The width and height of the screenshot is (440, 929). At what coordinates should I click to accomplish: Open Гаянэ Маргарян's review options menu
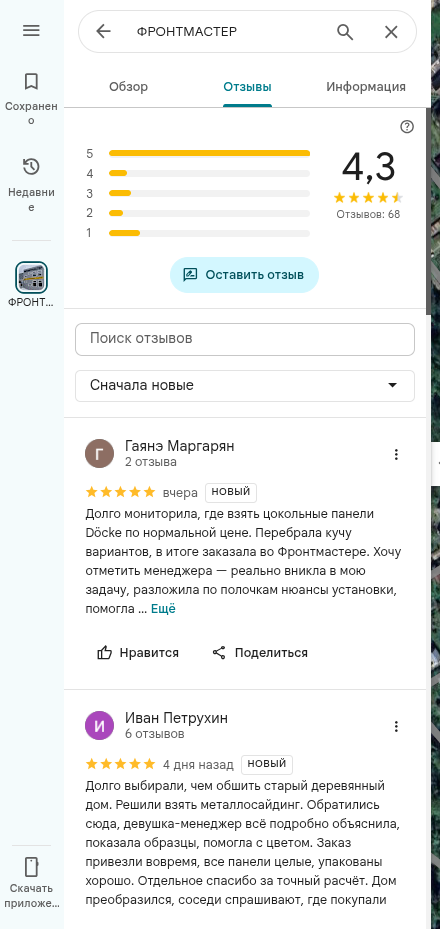coord(396,454)
